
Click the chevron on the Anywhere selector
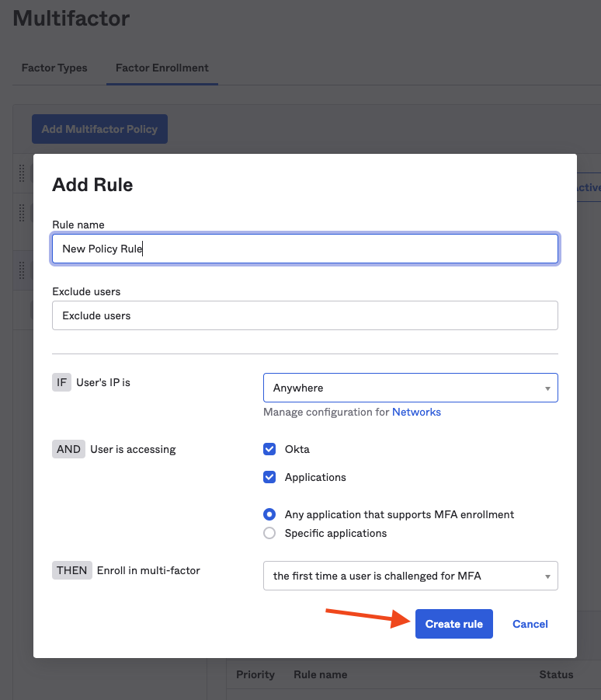pyautogui.click(x=550, y=388)
